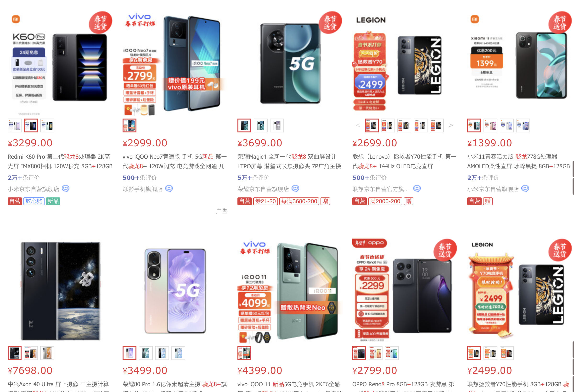Click 券21-20 coupon tag
Viewport: 574px width, 392px height.
click(265, 201)
